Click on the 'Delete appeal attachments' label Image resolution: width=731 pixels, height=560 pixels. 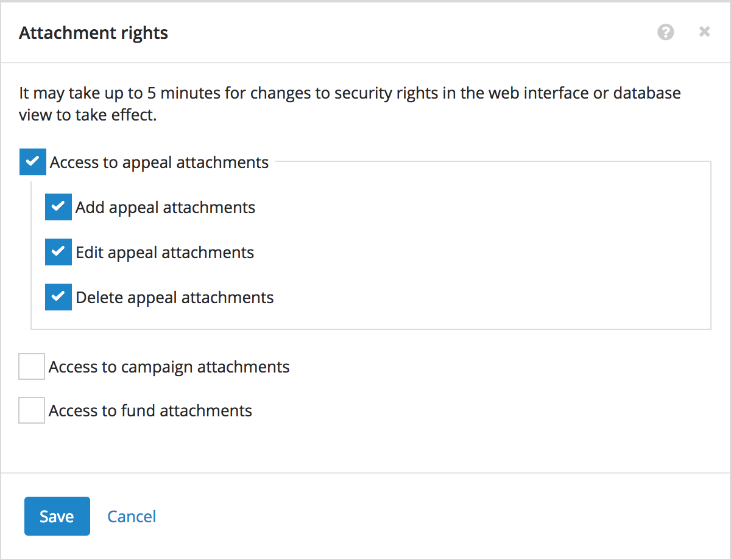coord(175,298)
